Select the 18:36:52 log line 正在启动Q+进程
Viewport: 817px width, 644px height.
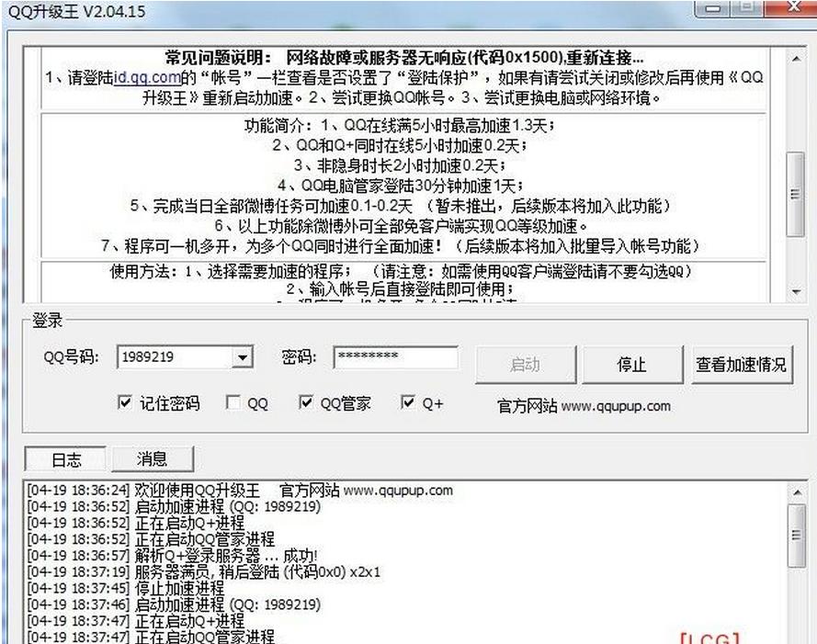coord(135,523)
